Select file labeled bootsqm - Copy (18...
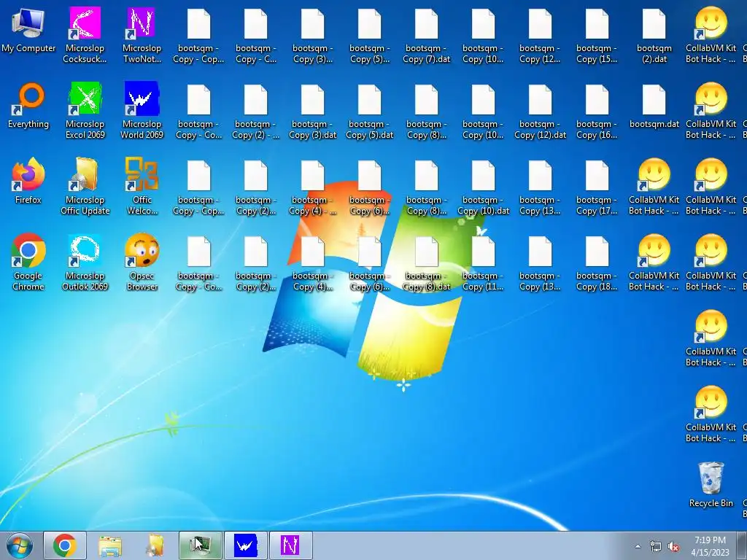The height and width of the screenshot is (560, 747). [x=597, y=262]
